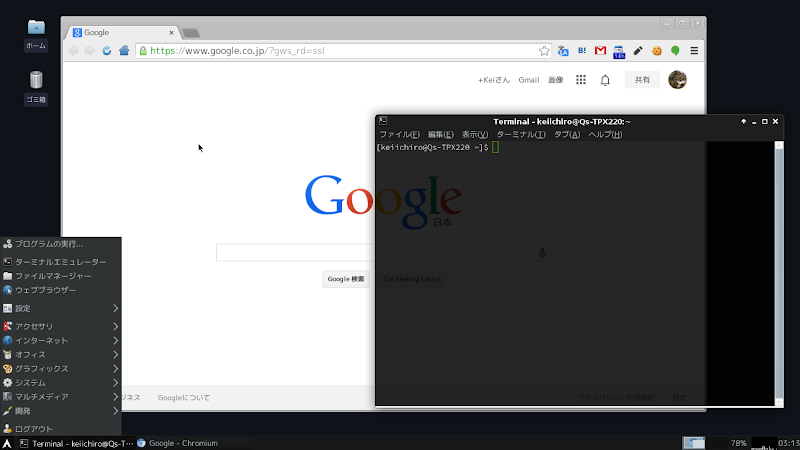The width and height of the screenshot is (800, 450).
Task: Click the forward arrow in Chromium
Action: (x=90, y=51)
